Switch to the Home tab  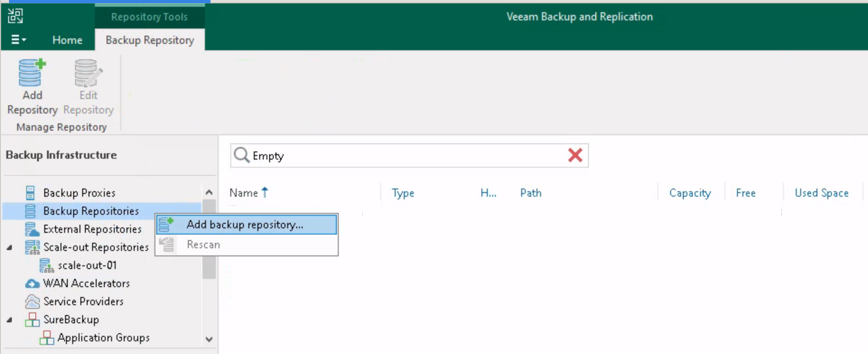(x=67, y=40)
